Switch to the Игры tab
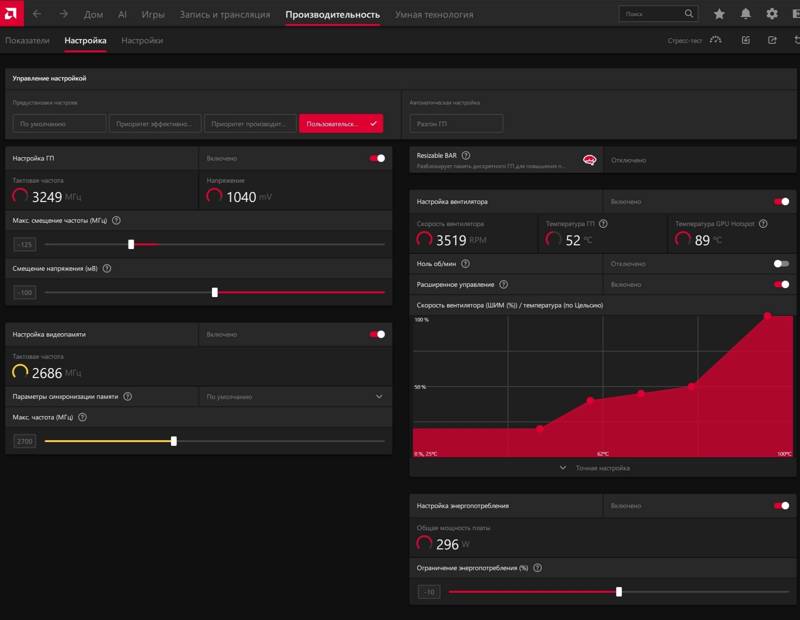This screenshot has height=620, width=800. (x=153, y=14)
